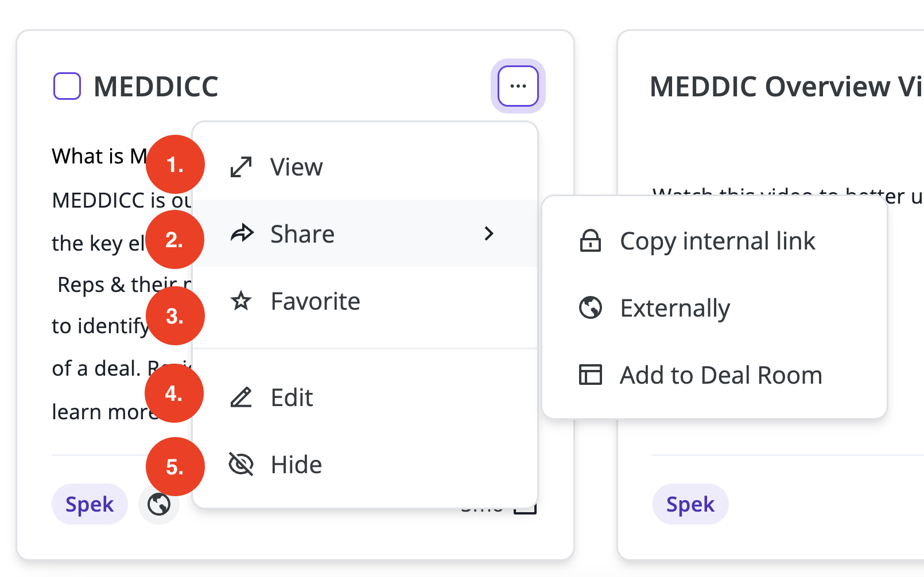The width and height of the screenshot is (924, 577).
Task: Open the MEDDIC Overview card title
Action: [786, 87]
